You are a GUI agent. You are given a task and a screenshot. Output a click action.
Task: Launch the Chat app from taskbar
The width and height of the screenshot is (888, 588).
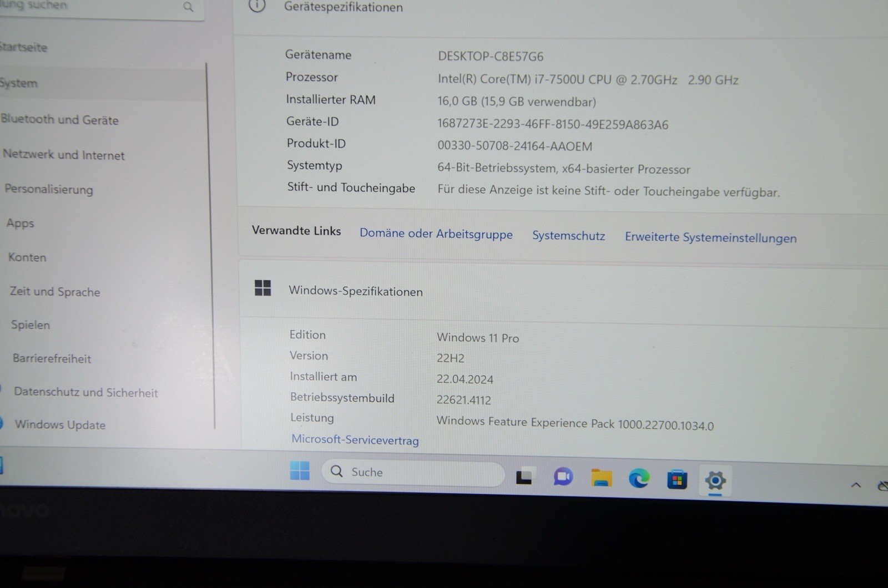pyautogui.click(x=563, y=477)
